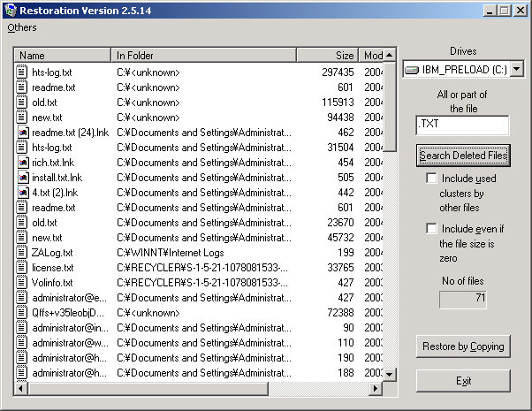532x411 pixels.
Task: Click the install.txt.lnk shortcut icon
Action: (x=23, y=178)
